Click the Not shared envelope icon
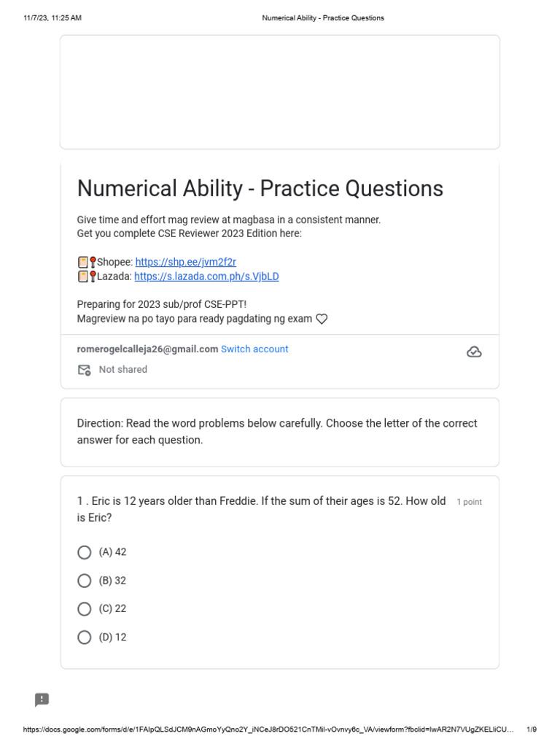Image resolution: width=560 pixels, height=747 pixels. point(85,370)
